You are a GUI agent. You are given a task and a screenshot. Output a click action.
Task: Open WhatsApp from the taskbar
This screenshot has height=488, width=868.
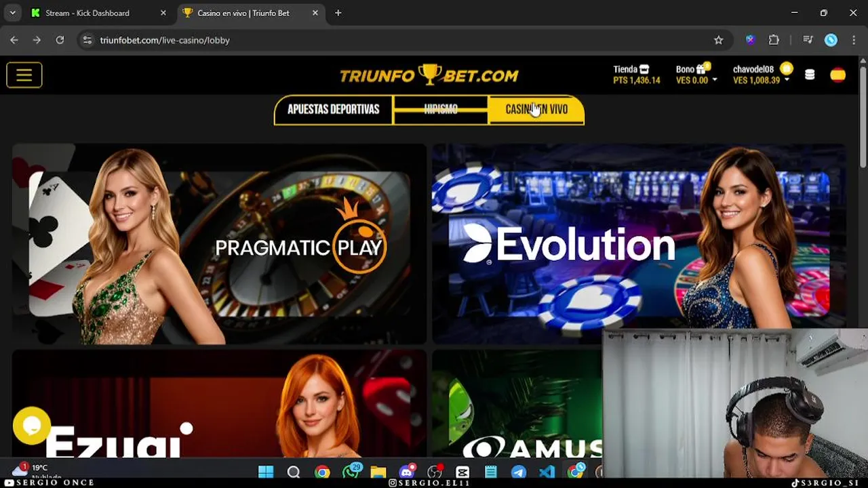[351, 472]
